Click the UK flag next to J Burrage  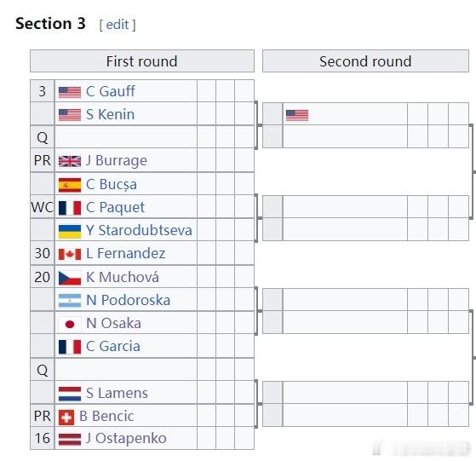pos(70,161)
